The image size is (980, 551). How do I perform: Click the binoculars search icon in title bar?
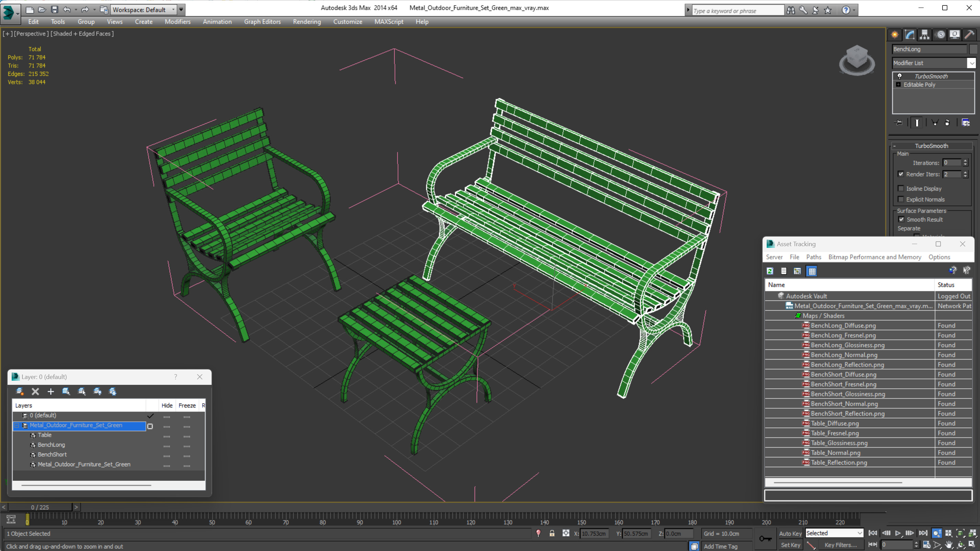(791, 10)
